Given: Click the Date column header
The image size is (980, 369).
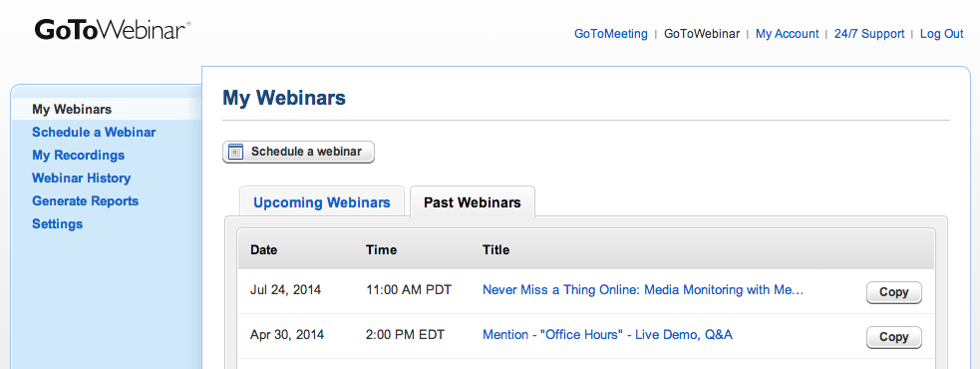Looking at the screenshot, I should [x=264, y=250].
